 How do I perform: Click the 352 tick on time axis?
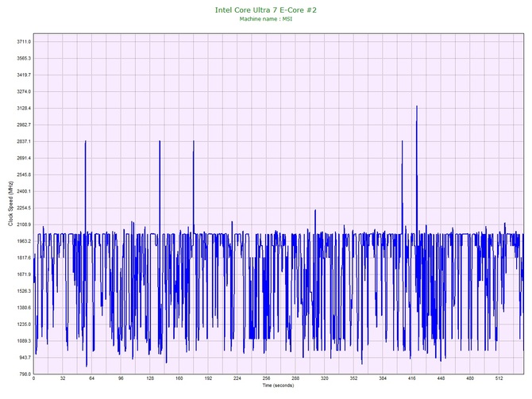pyautogui.click(x=353, y=378)
